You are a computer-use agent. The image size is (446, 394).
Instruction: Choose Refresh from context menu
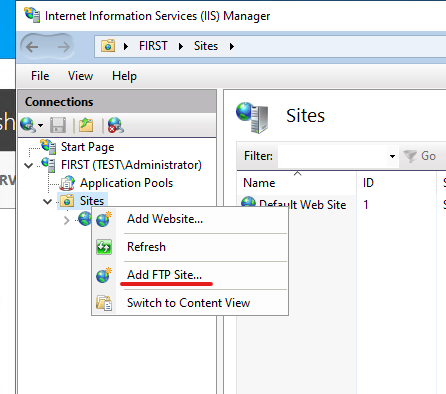(190, 247)
